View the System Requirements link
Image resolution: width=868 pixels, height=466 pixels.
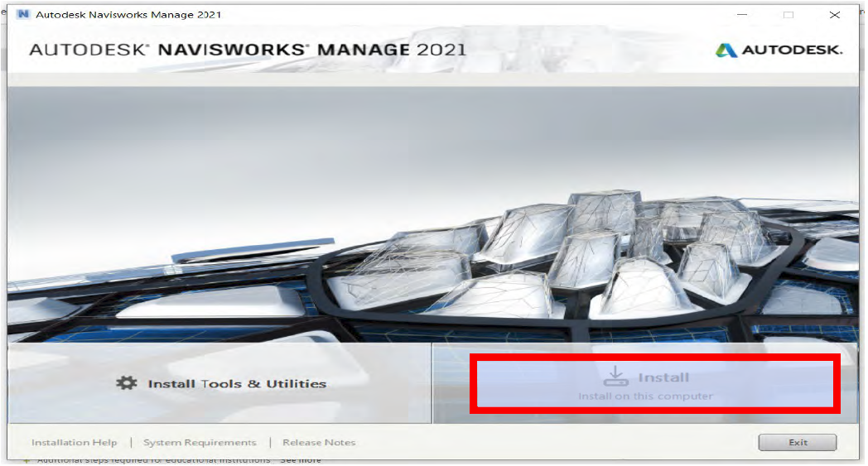(x=200, y=443)
